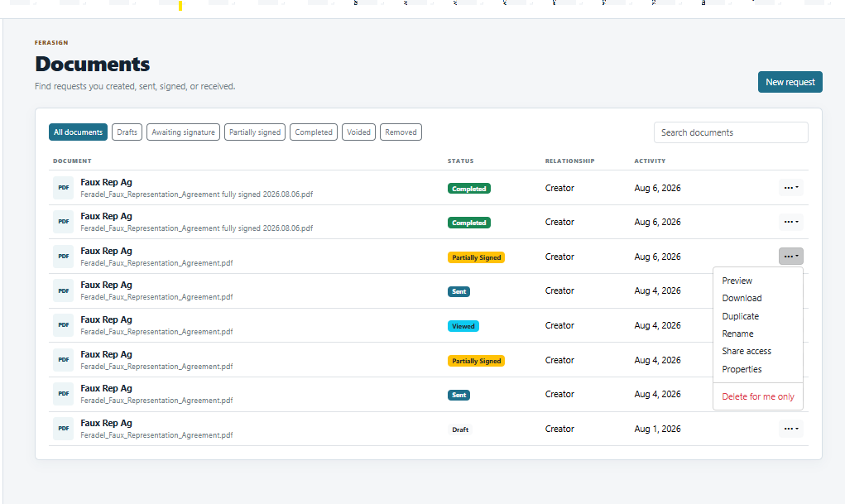
Task: Switch to the Partially signed filter
Action: tap(255, 132)
